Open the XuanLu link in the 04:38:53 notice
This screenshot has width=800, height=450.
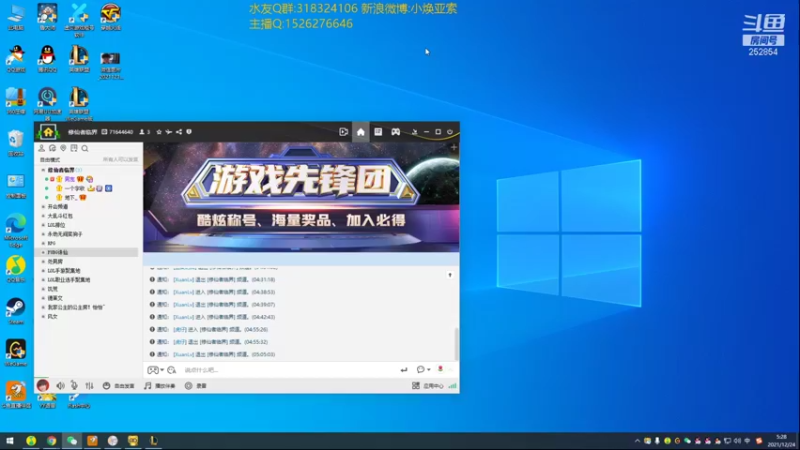[x=184, y=292]
